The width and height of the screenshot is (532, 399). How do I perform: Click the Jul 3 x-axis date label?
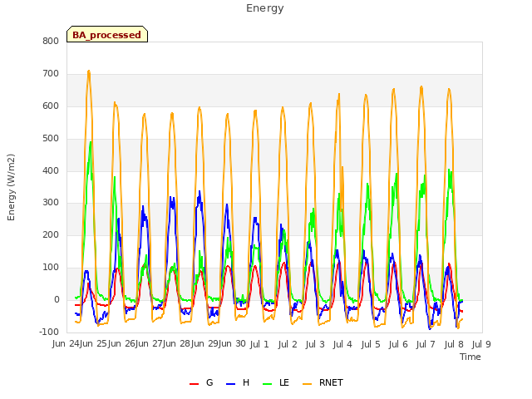click(x=315, y=344)
